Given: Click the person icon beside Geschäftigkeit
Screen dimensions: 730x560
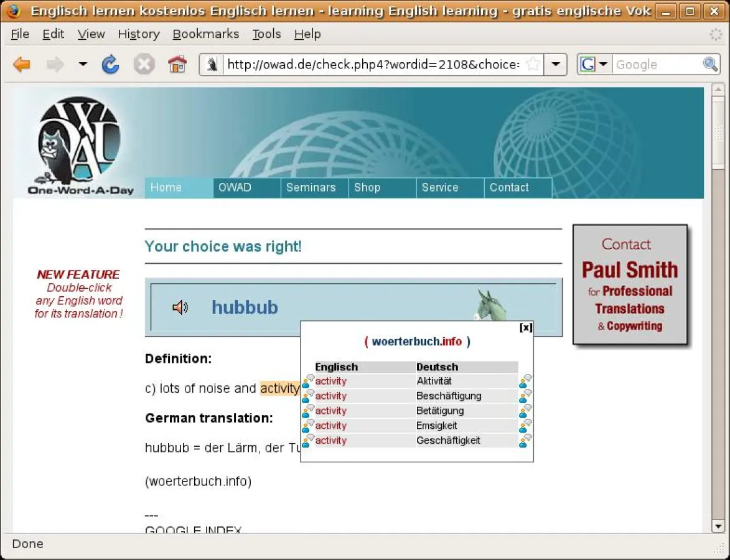Looking at the screenshot, I should (522, 444).
